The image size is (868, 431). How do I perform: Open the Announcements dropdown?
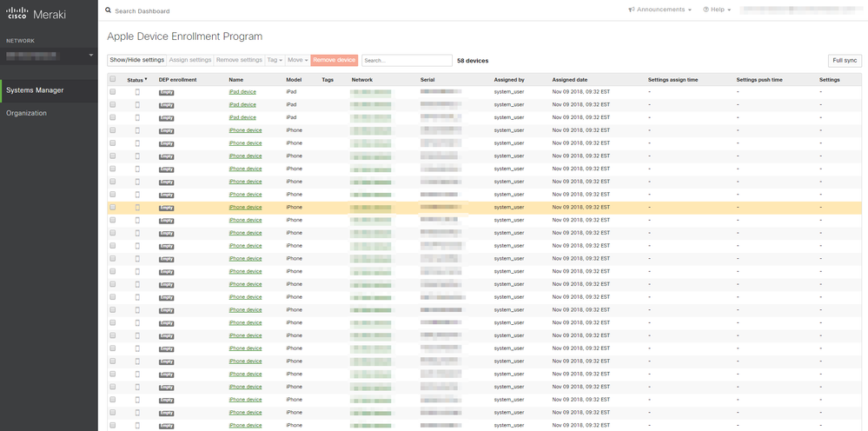click(659, 10)
